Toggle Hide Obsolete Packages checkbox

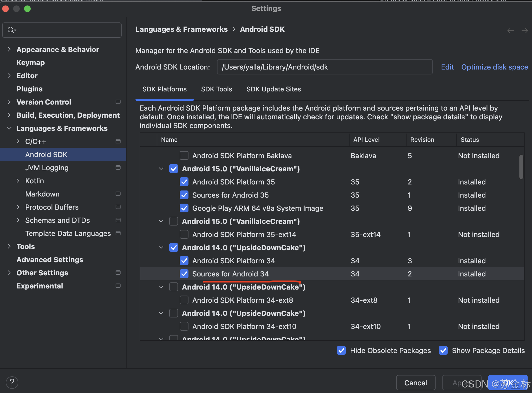(341, 350)
